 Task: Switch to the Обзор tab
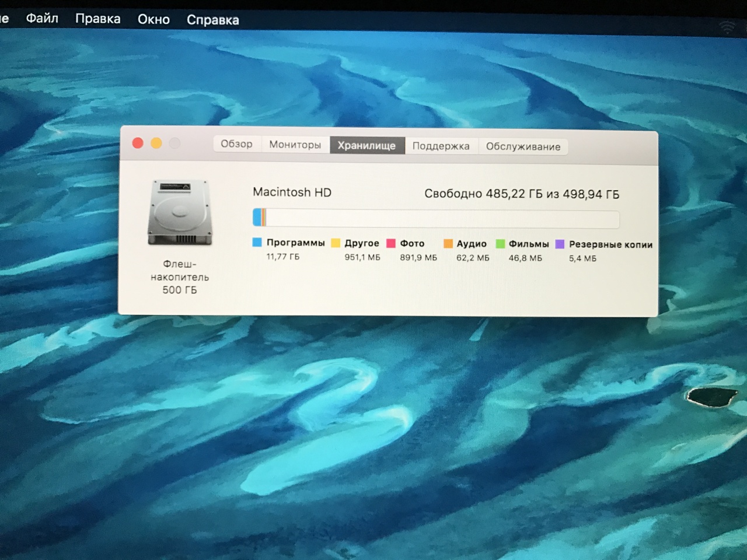(x=236, y=144)
